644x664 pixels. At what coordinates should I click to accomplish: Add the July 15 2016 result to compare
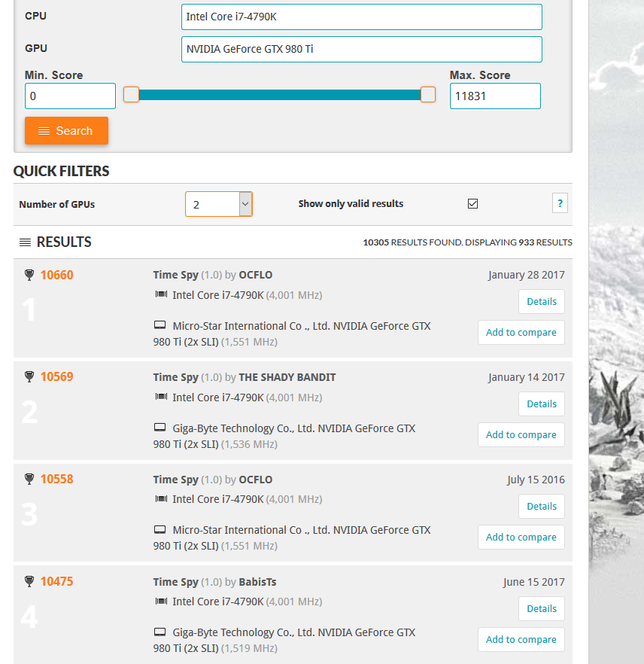[521, 537]
